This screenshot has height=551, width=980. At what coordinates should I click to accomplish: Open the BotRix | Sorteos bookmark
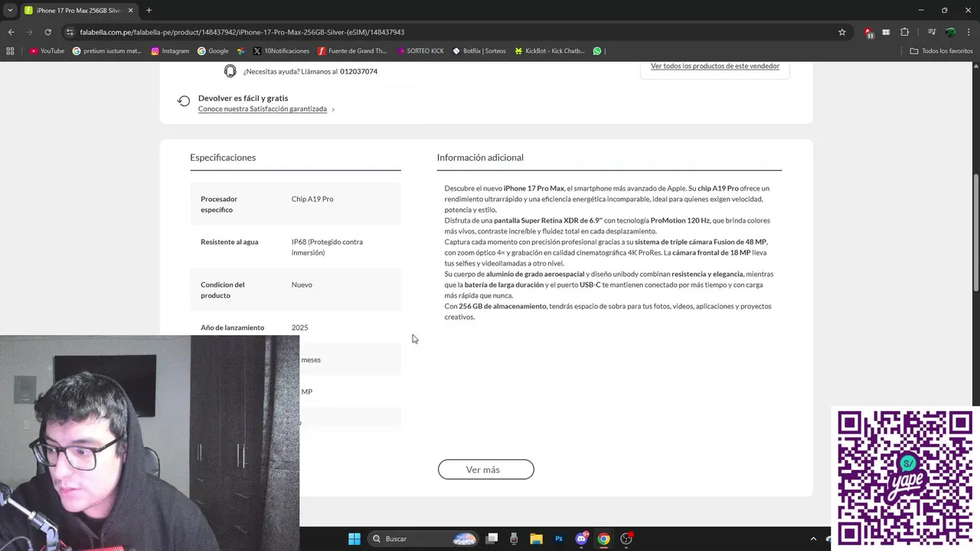point(479,51)
